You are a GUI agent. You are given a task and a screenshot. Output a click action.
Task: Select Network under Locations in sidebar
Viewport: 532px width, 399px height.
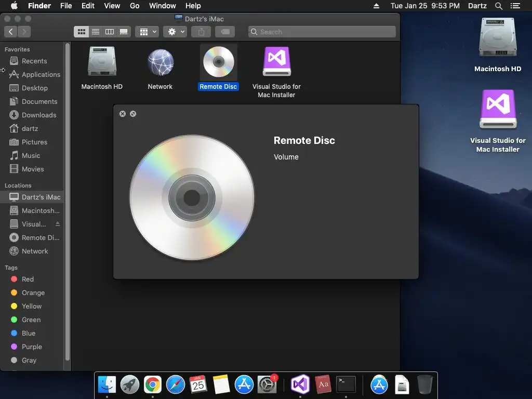(32, 251)
